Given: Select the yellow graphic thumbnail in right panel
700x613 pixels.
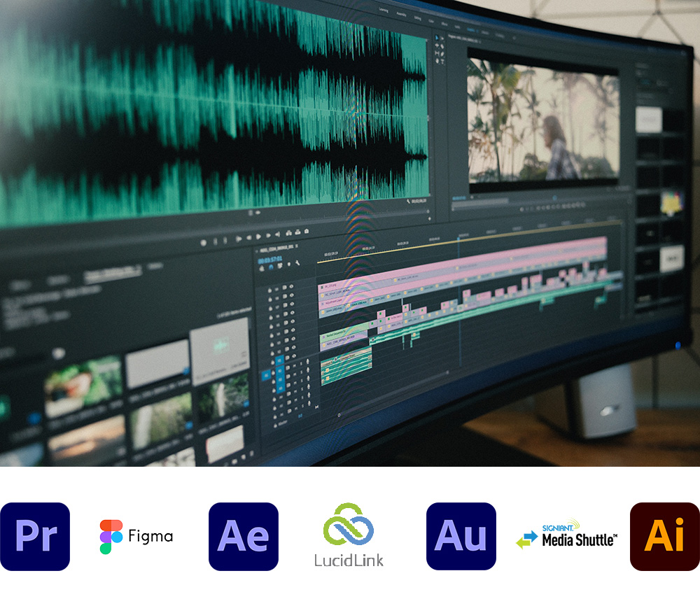Looking at the screenshot, I should (x=672, y=204).
